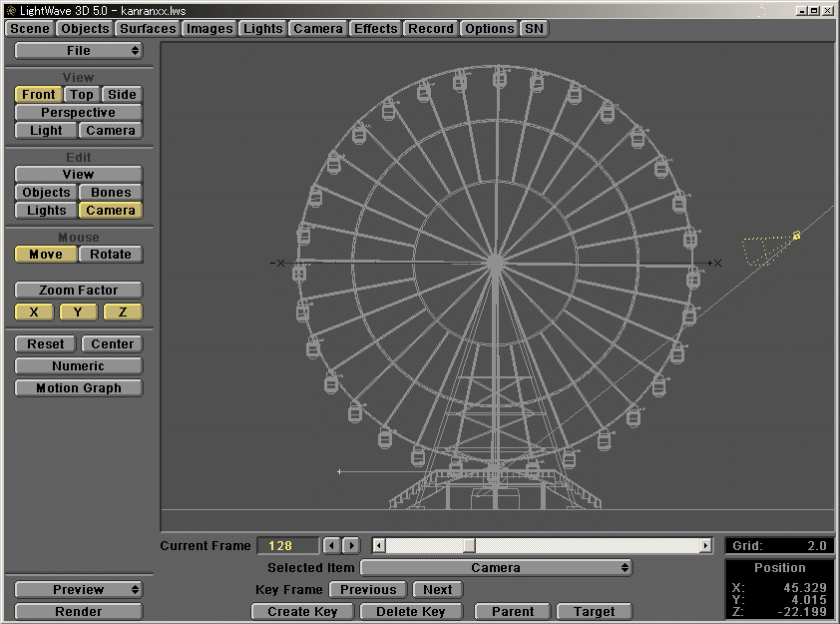The image size is (840, 624).
Task: Toggle the X axis constraint
Action: 33,312
